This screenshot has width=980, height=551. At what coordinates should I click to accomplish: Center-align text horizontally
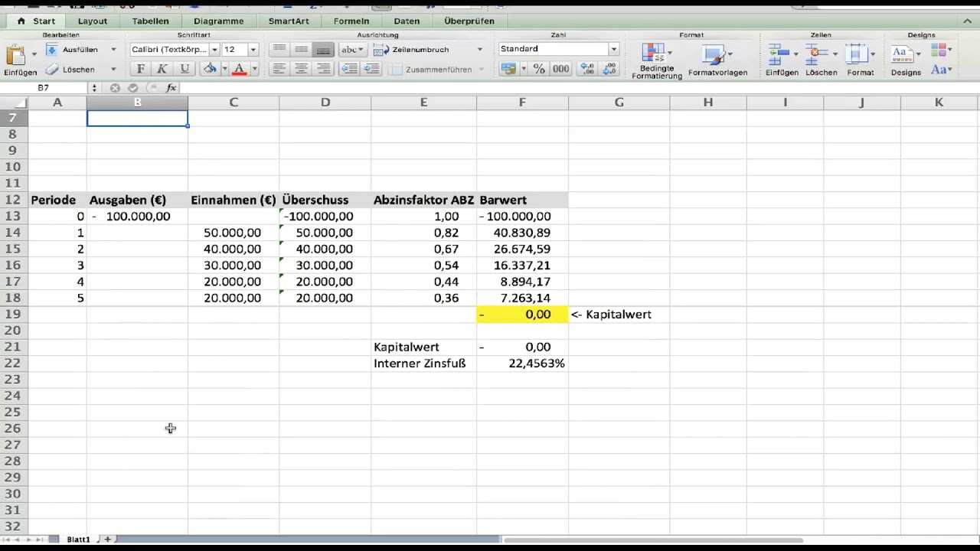coord(302,69)
